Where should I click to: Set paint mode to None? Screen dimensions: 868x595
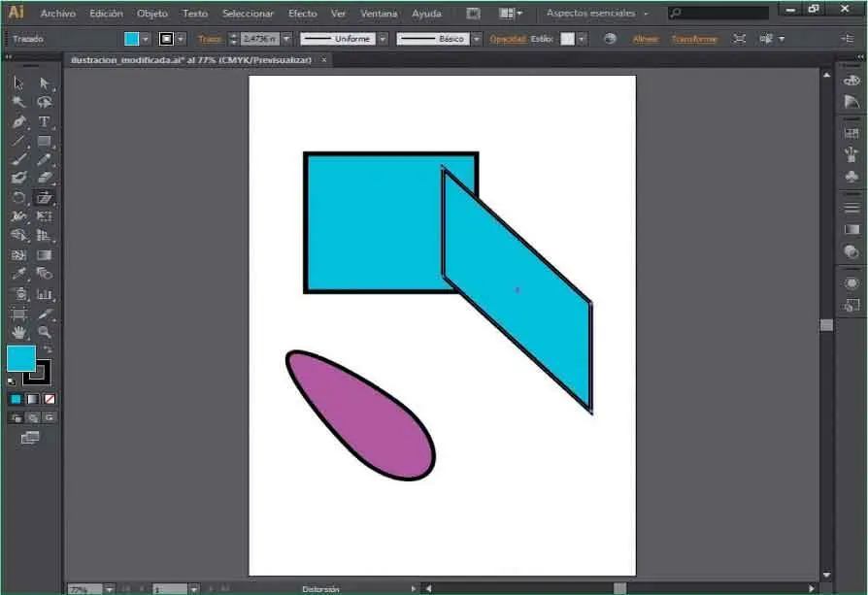tap(50, 399)
